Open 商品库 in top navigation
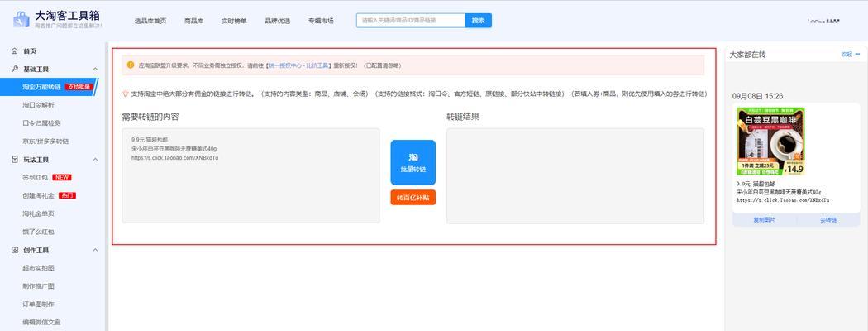 point(193,21)
